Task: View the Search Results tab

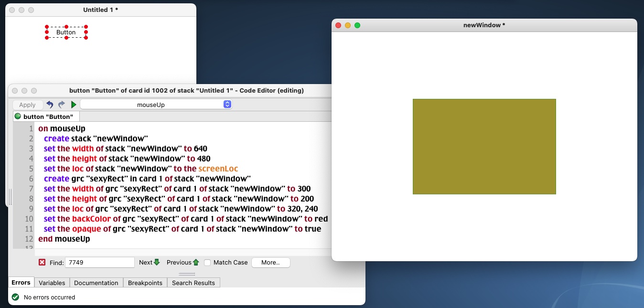Action: (193, 283)
